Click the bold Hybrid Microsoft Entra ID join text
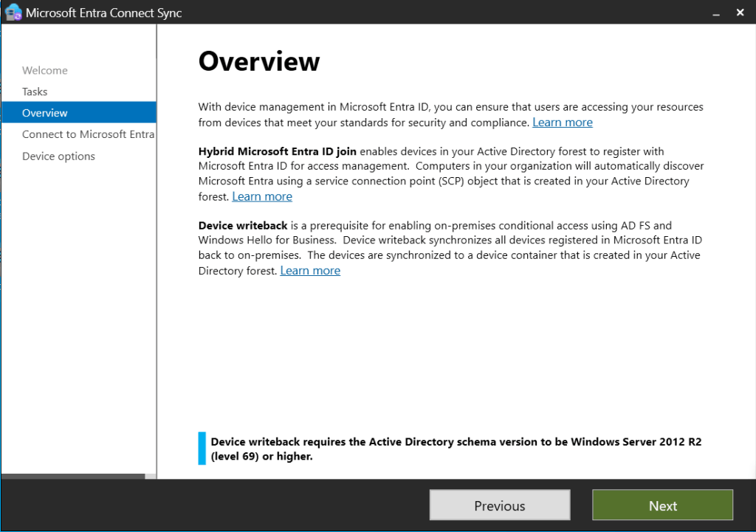The width and height of the screenshot is (756, 532). (277, 151)
